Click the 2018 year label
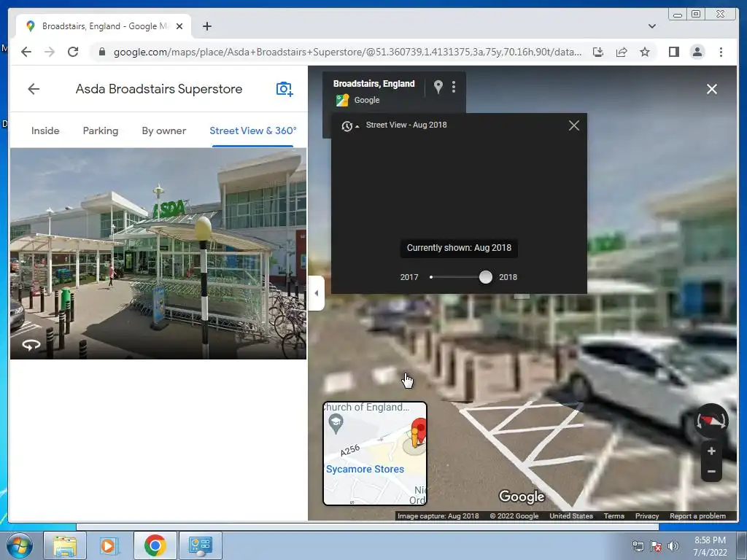747x560 pixels. click(508, 277)
